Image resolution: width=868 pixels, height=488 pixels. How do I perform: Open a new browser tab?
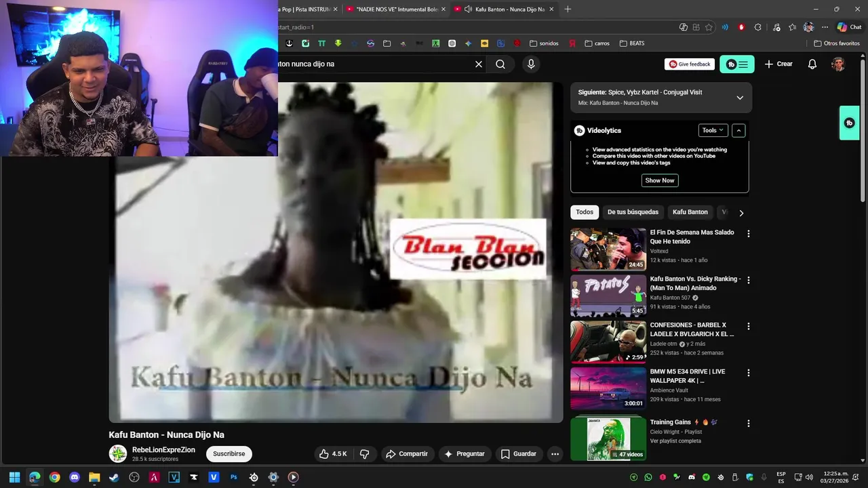click(x=568, y=9)
